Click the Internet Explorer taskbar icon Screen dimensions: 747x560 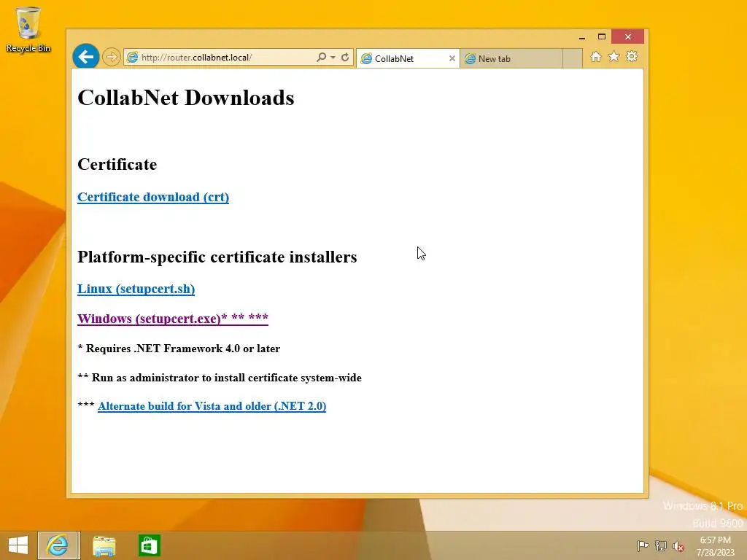point(58,545)
